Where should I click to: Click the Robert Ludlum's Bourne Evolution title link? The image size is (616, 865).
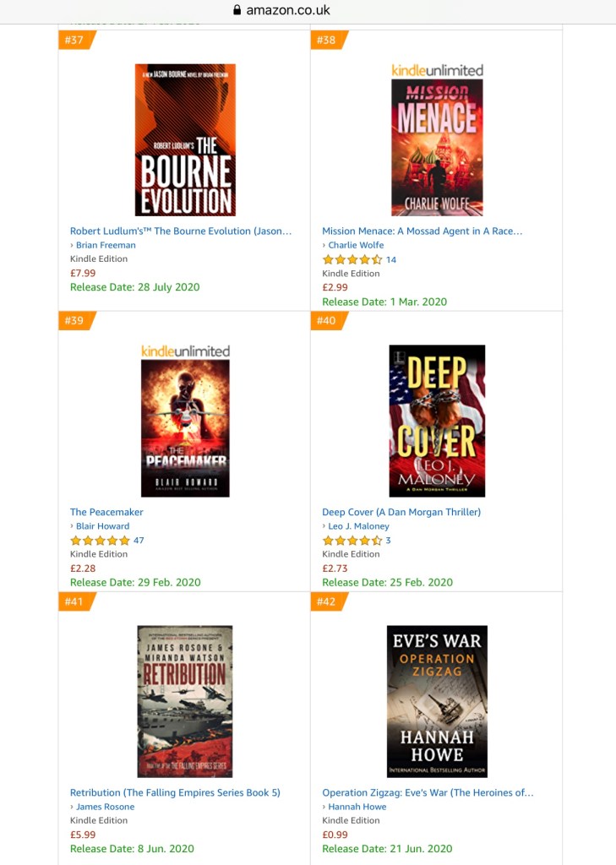[181, 231]
